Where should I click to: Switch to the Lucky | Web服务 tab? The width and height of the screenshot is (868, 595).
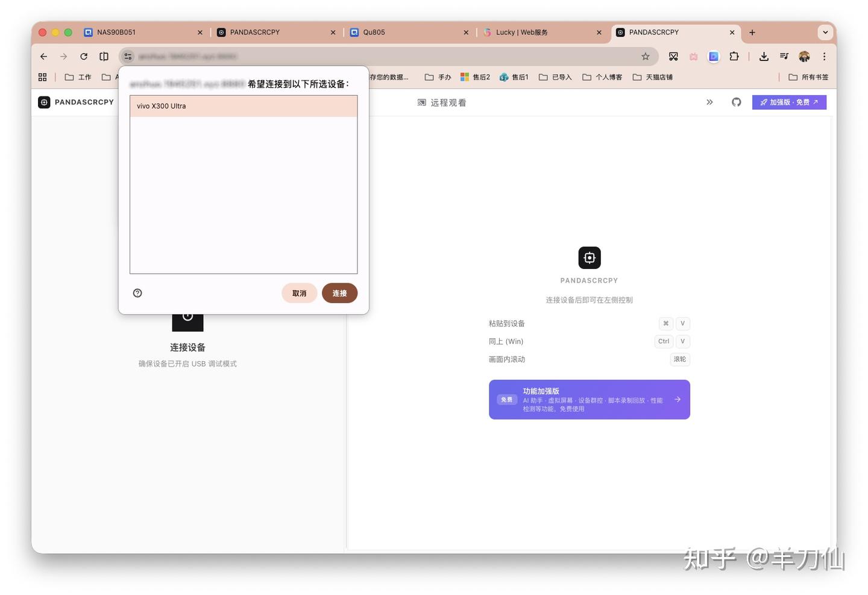[x=542, y=33]
